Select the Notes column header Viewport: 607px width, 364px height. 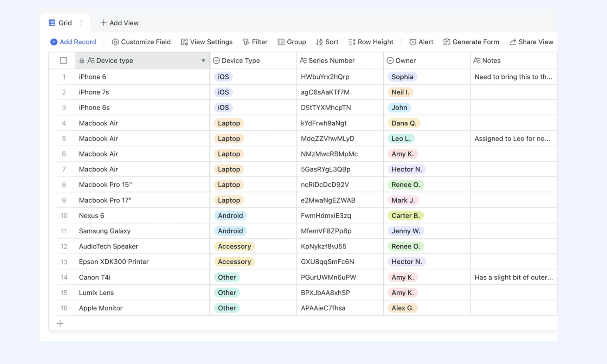[514, 61]
